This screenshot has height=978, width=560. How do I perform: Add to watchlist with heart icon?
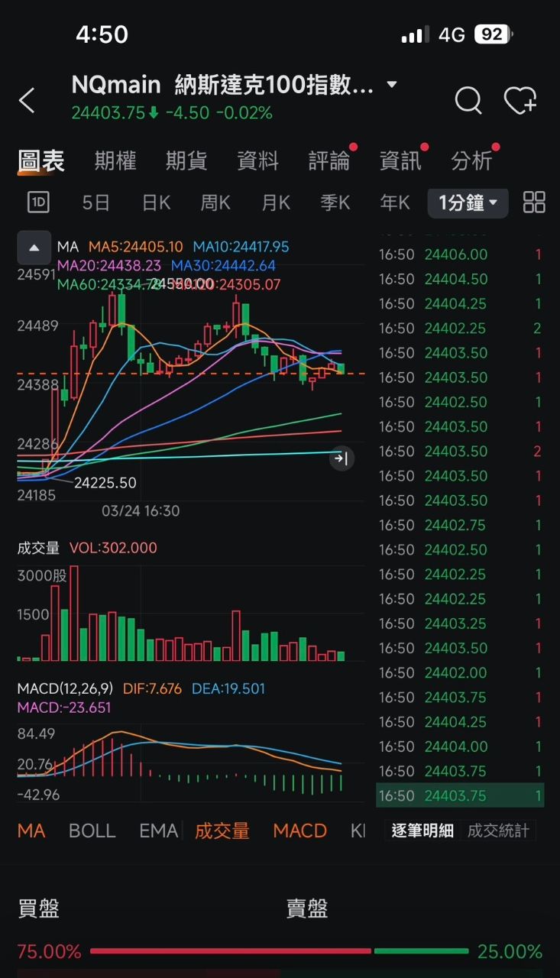tap(520, 100)
